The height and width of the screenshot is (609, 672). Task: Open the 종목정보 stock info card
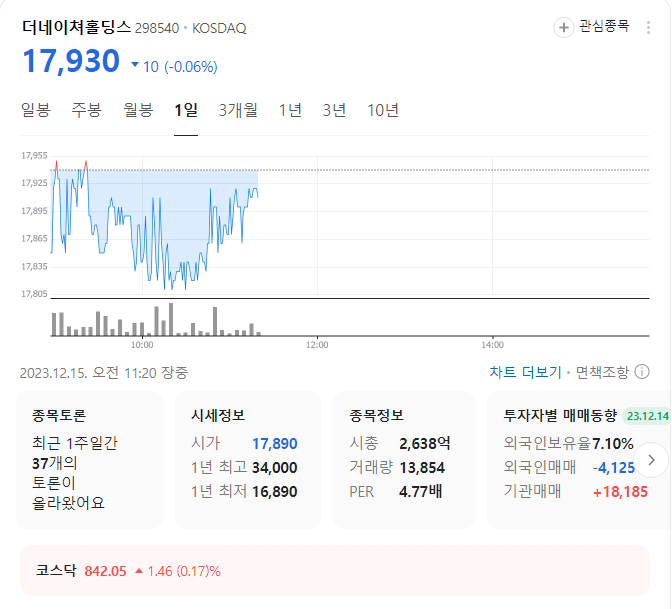click(x=404, y=459)
